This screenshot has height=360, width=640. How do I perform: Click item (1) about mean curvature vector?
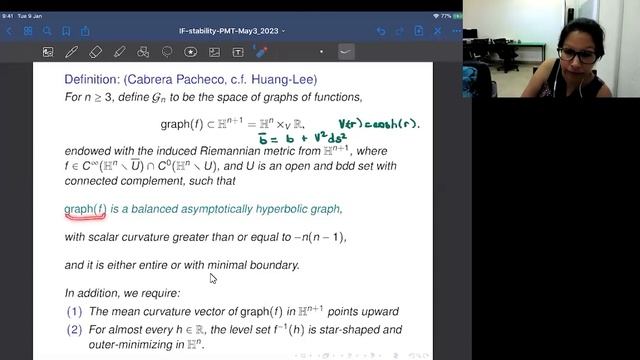pyautogui.click(x=233, y=311)
